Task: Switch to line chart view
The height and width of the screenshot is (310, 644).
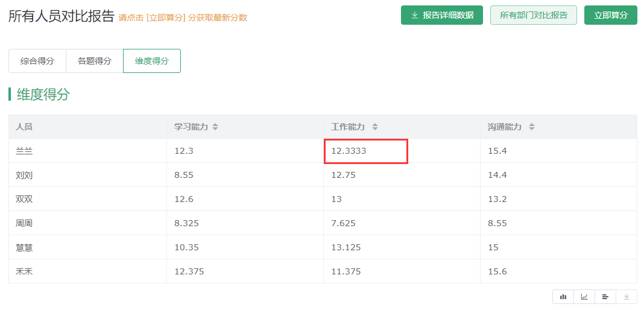Action: tap(584, 297)
